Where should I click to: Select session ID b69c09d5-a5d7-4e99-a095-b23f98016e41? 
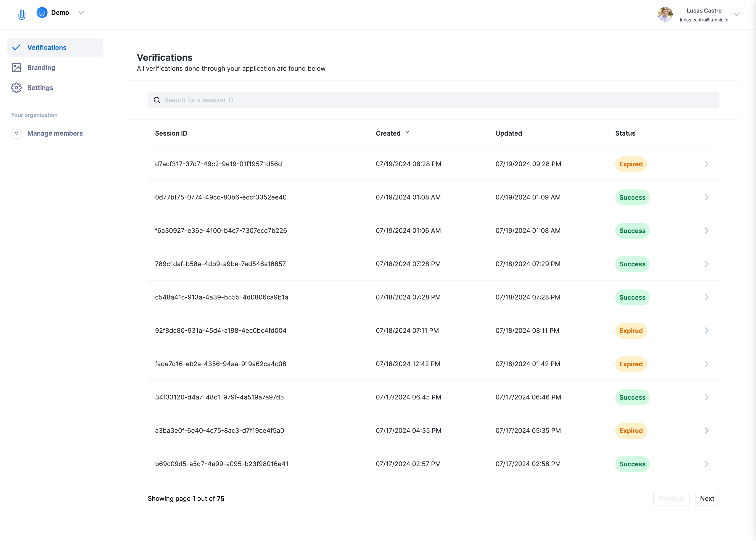tap(221, 464)
